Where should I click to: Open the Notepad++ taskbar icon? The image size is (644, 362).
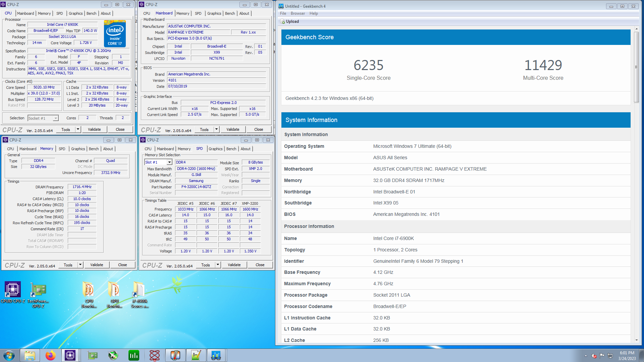pyautogui.click(x=196, y=355)
